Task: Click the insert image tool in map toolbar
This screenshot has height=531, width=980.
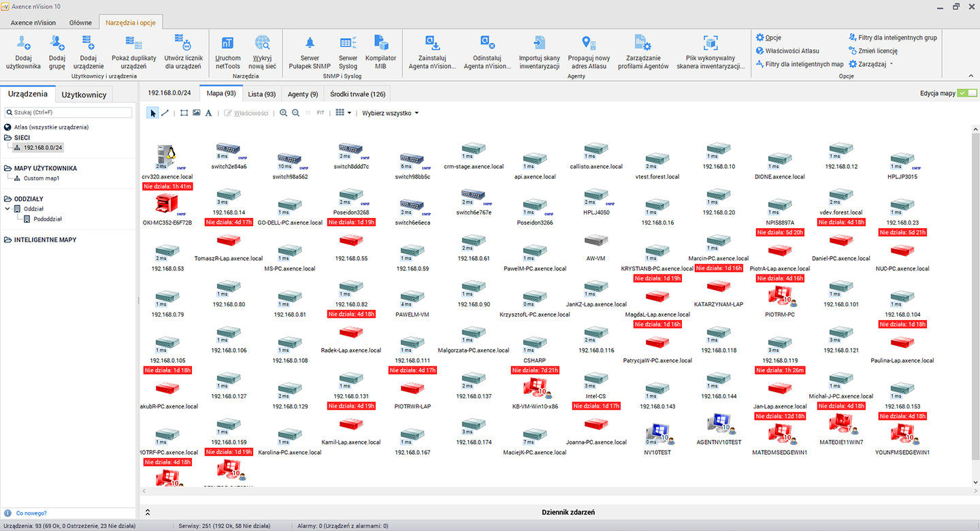Action: (197, 113)
